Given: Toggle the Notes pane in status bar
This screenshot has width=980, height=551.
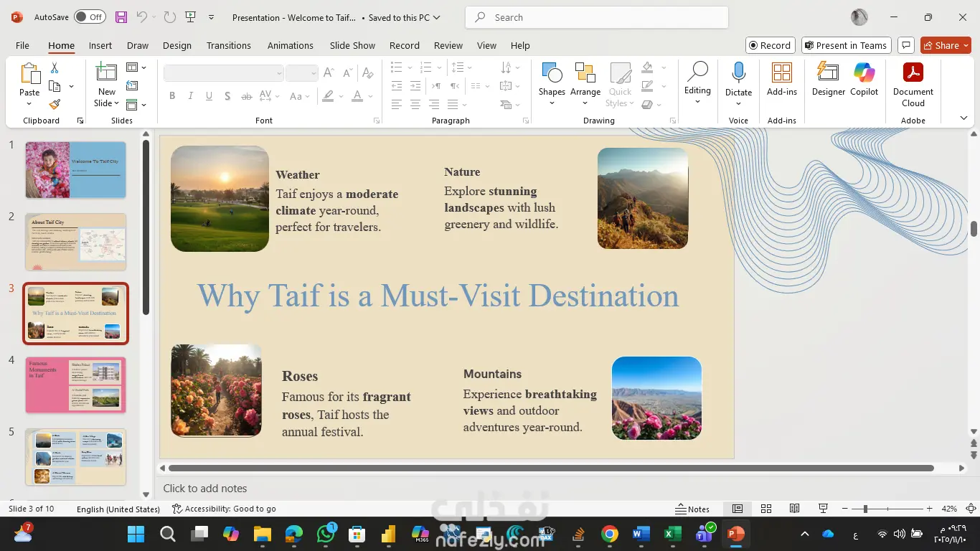Looking at the screenshot, I should point(692,509).
